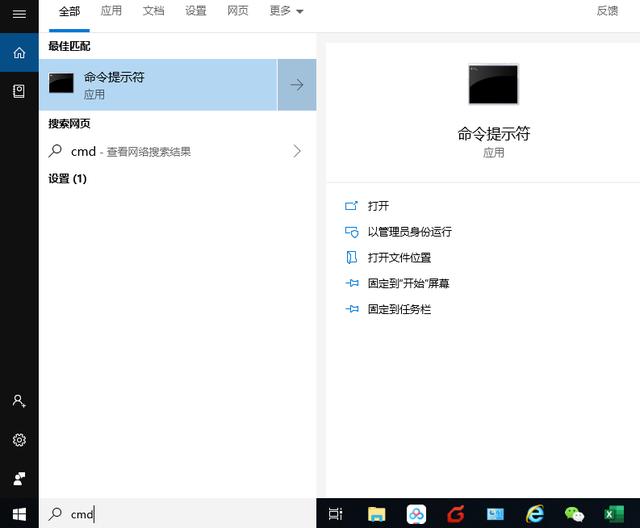Switch to the 全部 tab
The height and width of the screenshot is (528, 640).
click(x=69, y=11)
